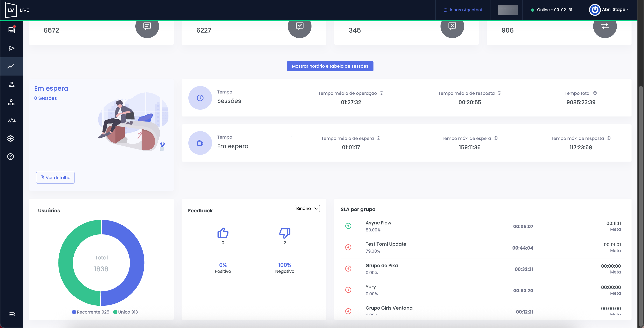Open the single user sidebar icon
Viewport: 644px width, 328px height.
pyautogui.click(x=11, y=85)
